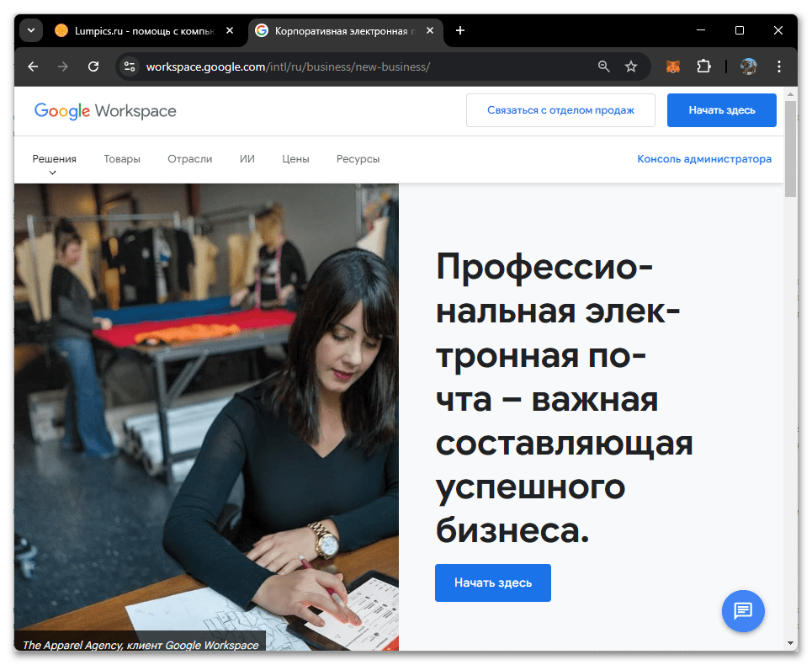Click Связаться с отделом продаж button
This screenshot has width=812, height=665.
coord(560,110)
